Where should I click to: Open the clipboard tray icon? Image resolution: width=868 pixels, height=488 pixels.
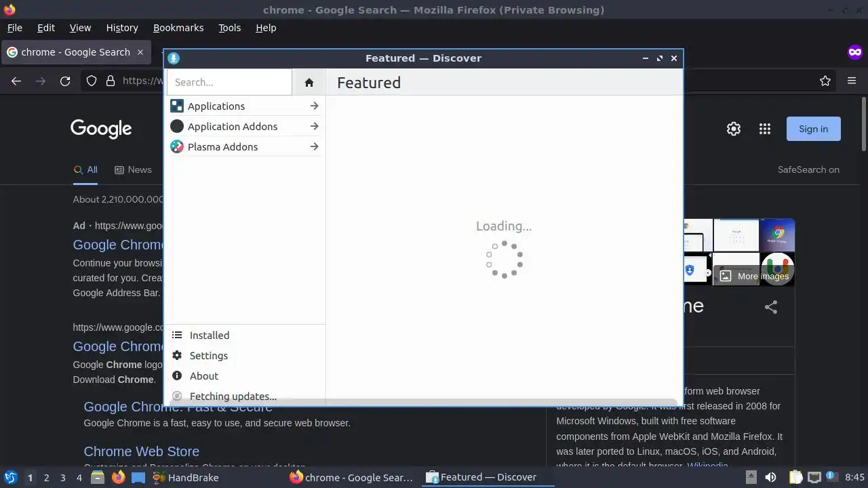(x=795, y=477)
